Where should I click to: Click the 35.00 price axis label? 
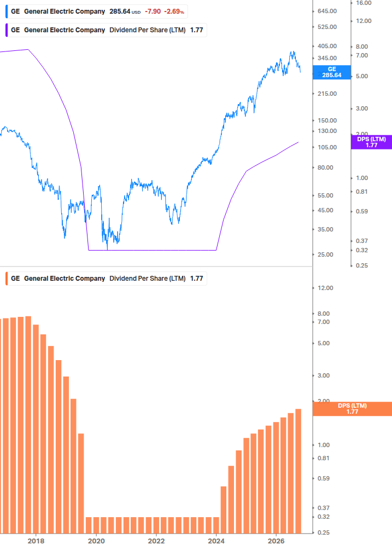pyautogui.click(x=325, y=229)
